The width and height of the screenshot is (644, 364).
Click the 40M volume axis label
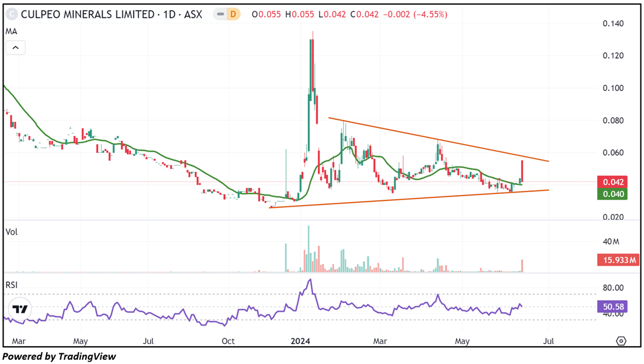[x=611, y=242]
